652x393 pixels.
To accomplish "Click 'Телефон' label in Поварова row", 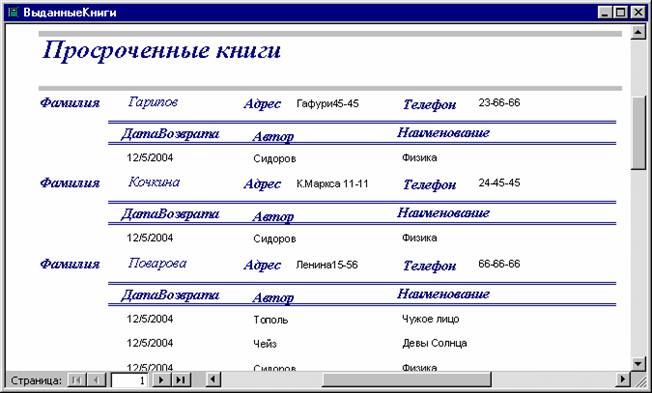I will (430, 266).
